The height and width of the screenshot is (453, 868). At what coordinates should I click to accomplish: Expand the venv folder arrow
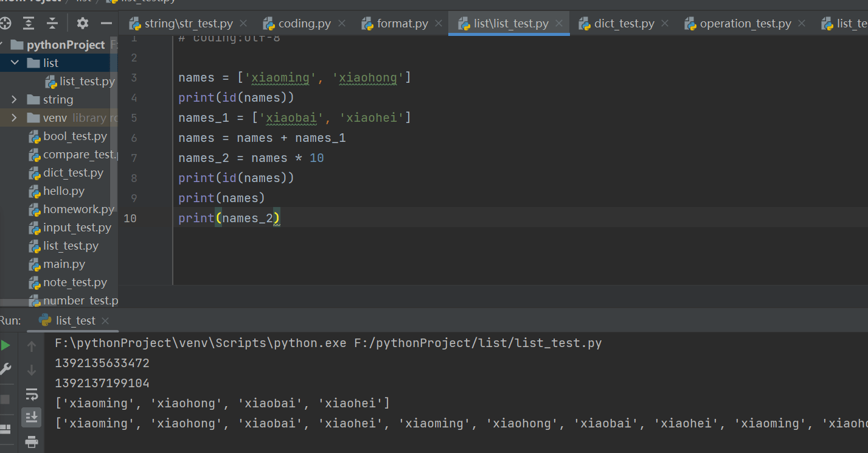[x=15, y=118]
